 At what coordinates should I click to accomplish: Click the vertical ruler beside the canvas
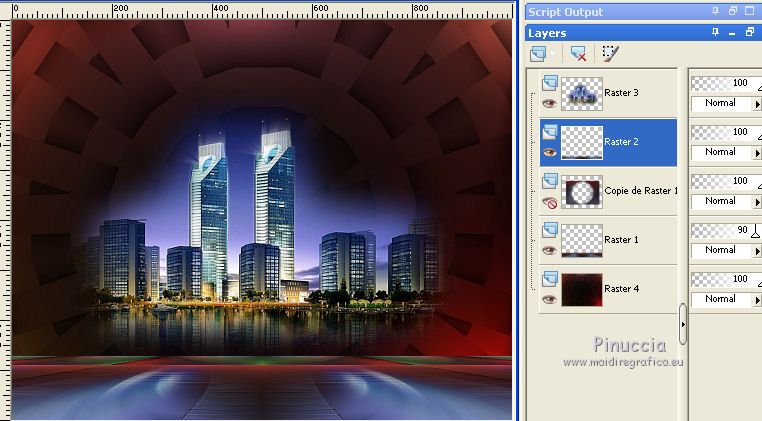5,220
